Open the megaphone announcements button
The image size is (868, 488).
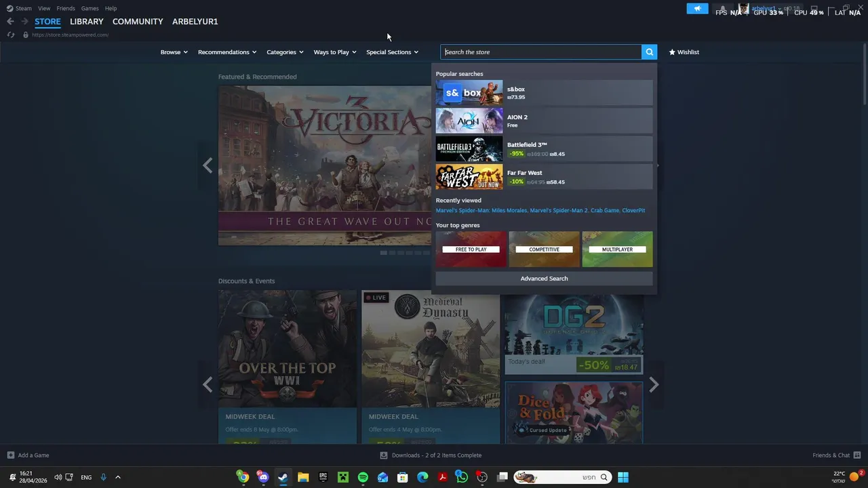(697, 9)
